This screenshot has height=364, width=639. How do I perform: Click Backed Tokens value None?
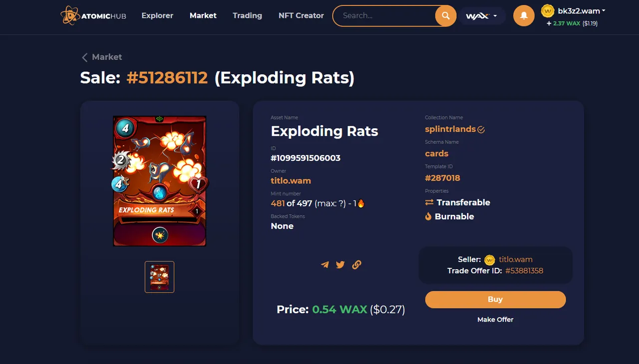point(282,226)
